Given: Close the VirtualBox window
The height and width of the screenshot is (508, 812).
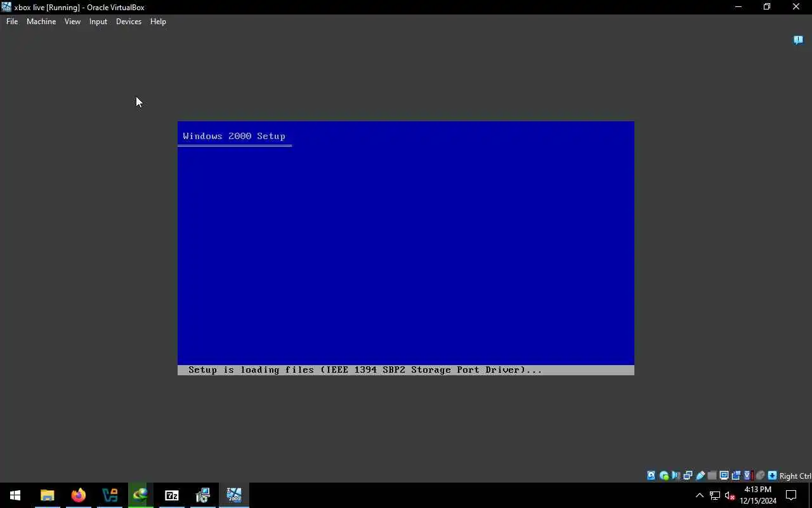Looking at the screenshot, I should coord(796,7).
